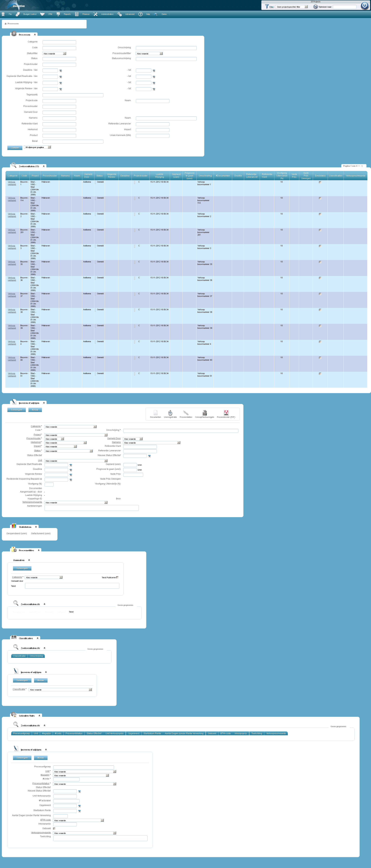Open the Documenten icon
Image resolution: width=371 pixels, height=868 pixels.
[156, 413]
